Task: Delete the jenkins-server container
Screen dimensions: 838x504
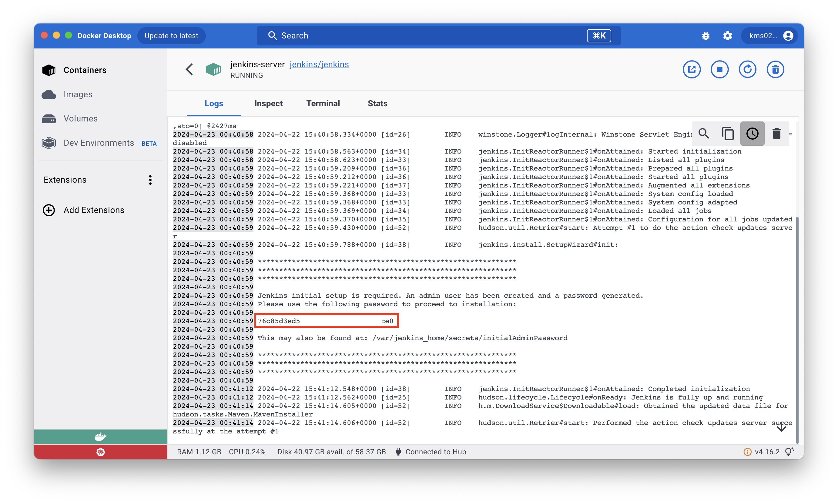Action: (775, 70)
